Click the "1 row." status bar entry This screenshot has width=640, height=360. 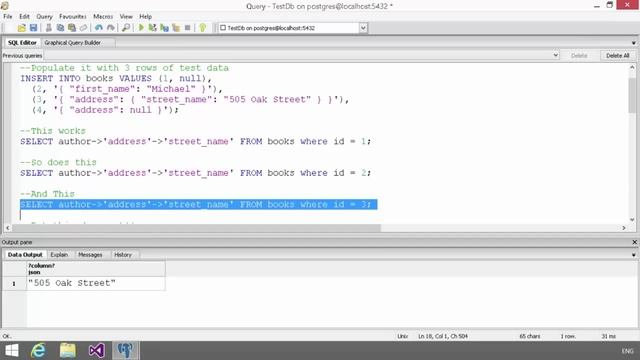(568, 336)
